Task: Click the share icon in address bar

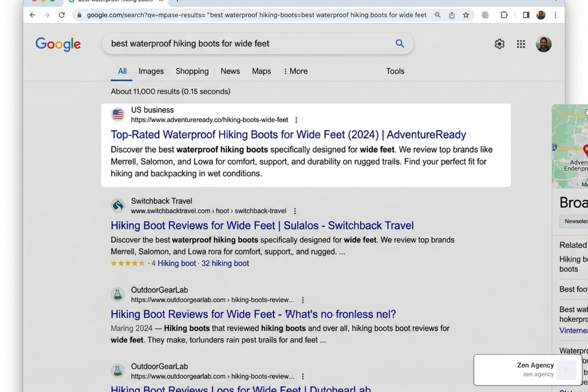Action: [452, 15]
